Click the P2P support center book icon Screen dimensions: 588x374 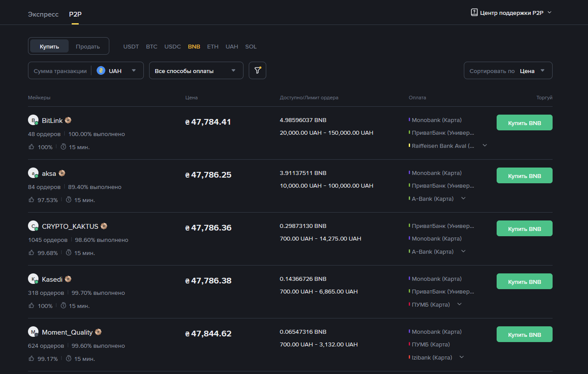[x=474, y=13]
